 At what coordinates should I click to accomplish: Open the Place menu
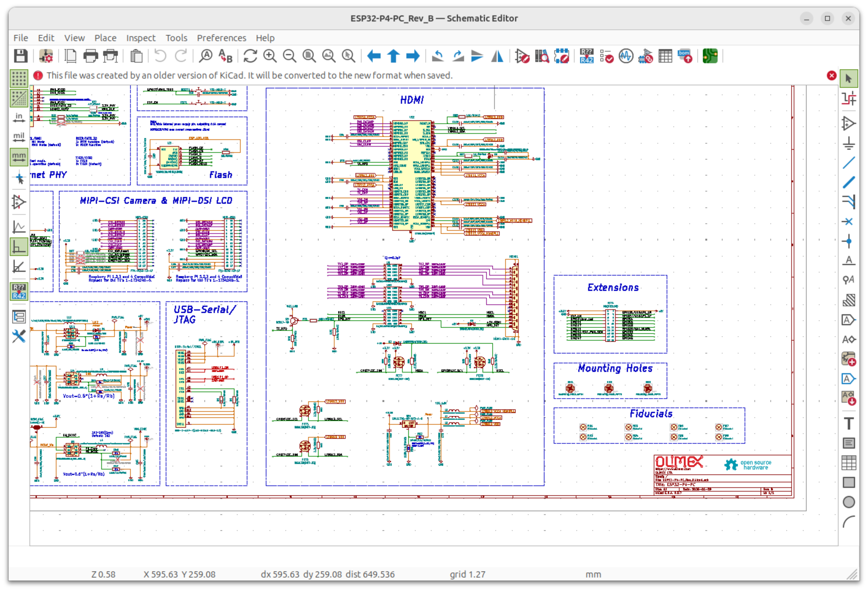(x=105, y=38)
